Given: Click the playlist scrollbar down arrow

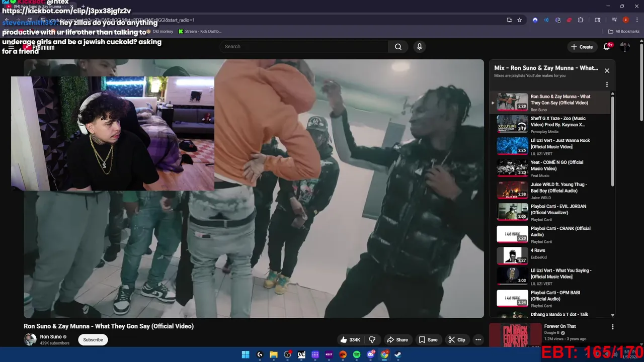Looking at the screenshot, I should 612,315.
